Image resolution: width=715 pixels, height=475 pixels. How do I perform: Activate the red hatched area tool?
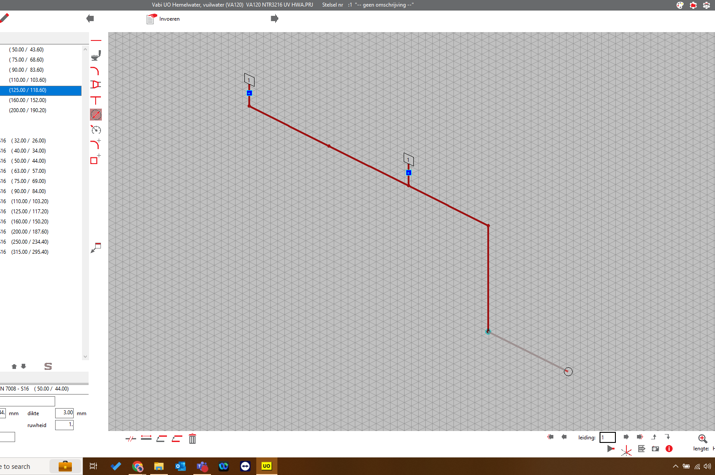coord(96,115)
